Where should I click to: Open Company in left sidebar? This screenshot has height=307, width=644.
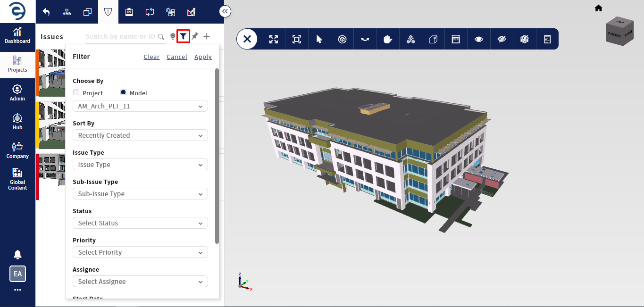click(17, 150)
